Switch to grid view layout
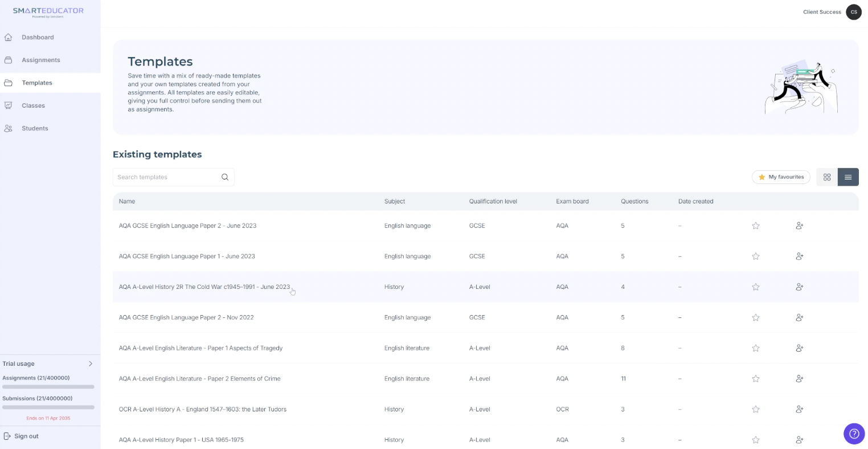The height and width of the screenshot is (449, 868). 827,177
